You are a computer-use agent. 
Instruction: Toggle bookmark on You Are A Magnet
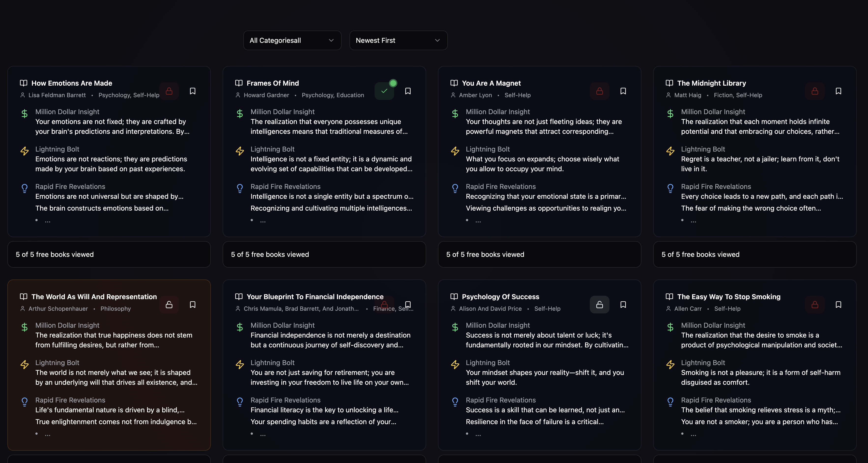(623, 91)
